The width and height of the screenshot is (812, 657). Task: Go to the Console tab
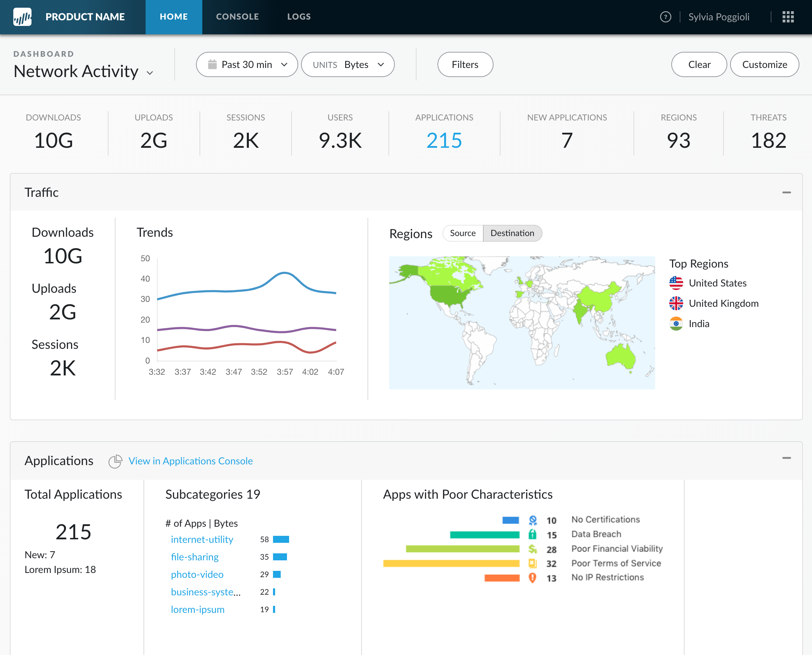tap(237, 17)
